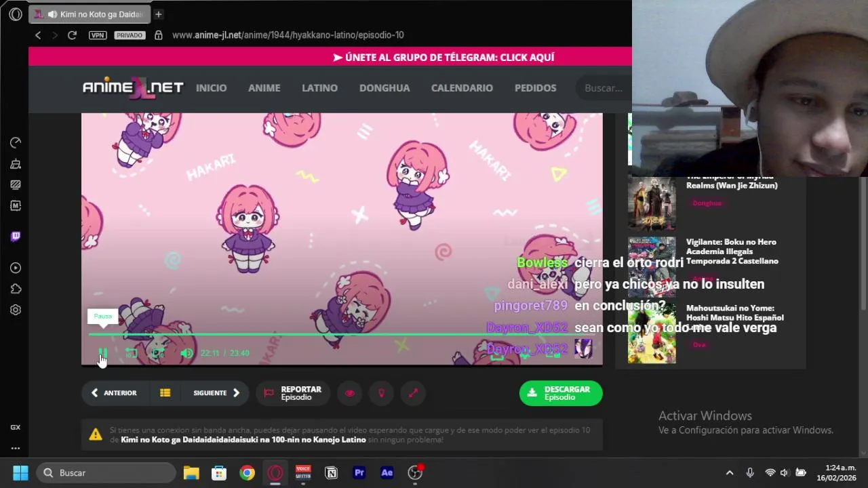Open Notion from the taskbar
Image resolution: width=868 pixels, height=488 pixels.
tap(331, 473)
